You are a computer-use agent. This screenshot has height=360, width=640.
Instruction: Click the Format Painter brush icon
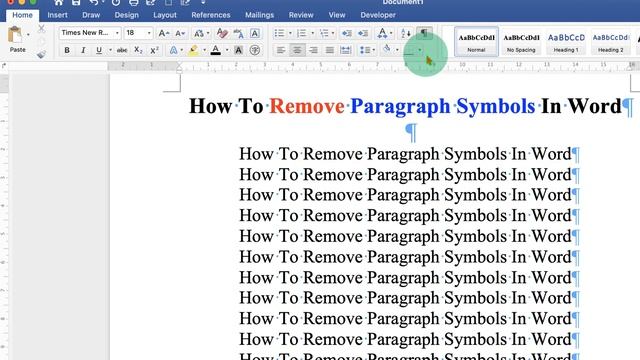tap(41, 54)
